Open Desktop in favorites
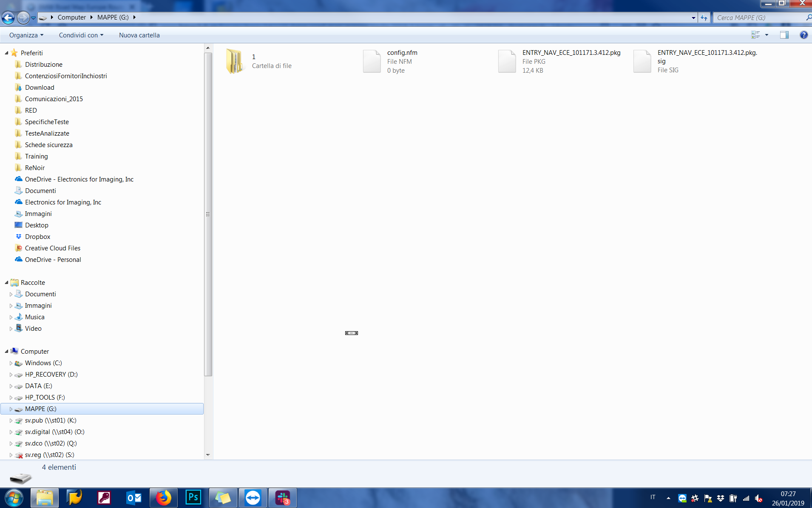The width and height of the screenshot is (812, 508). click(x=37, y=225)
